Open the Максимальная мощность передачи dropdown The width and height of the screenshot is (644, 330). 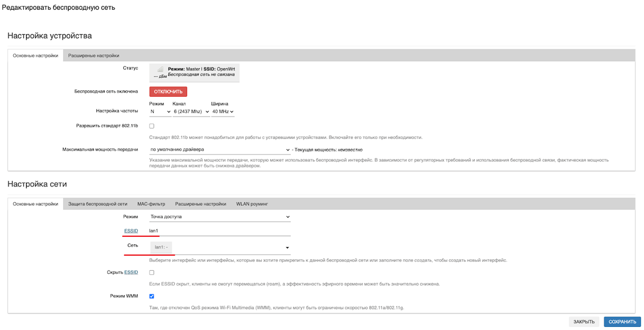coord(220,150)
